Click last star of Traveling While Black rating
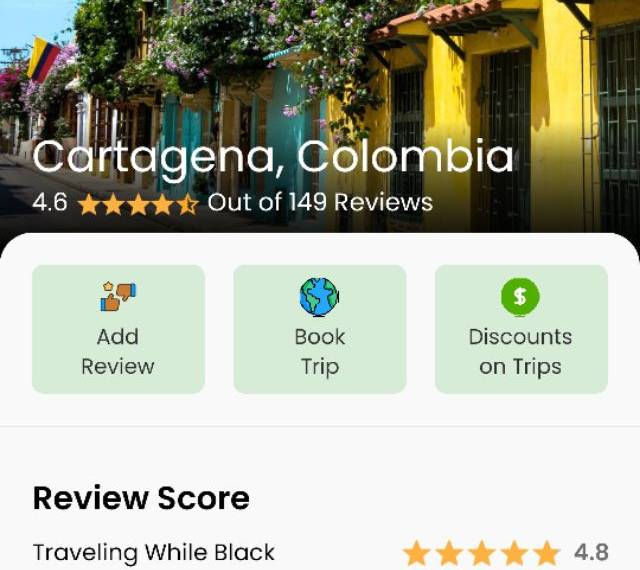The image size is (640, 570). point(547,553)
